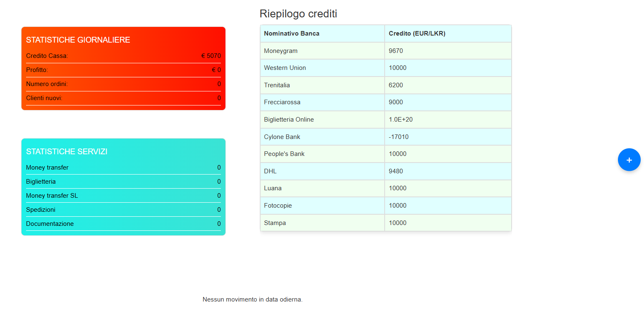Click the Money transfer SL service row
This screenshot has width=644, height=328.
coord(123,196)
